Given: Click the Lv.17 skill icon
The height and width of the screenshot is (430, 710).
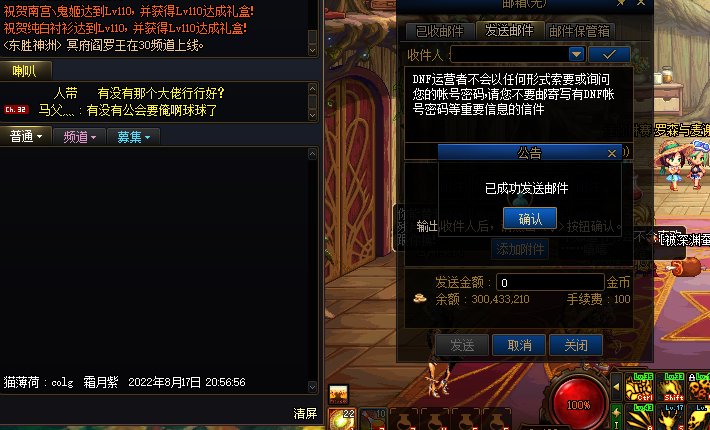Looking at the screenshot, I should point(671,416).
